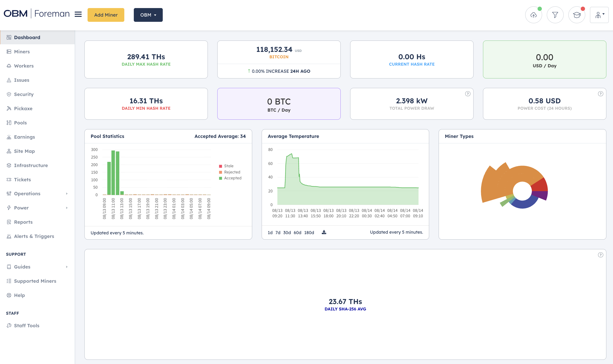Click the Pickaxe sidebar icon
613x364 pixels.
[x=9, y=108]
